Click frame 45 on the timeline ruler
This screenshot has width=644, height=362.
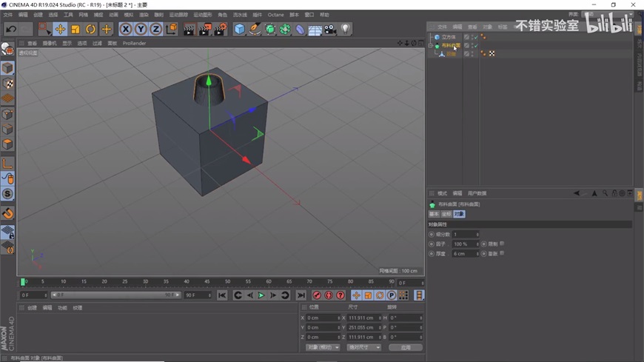tap(207, 282)
